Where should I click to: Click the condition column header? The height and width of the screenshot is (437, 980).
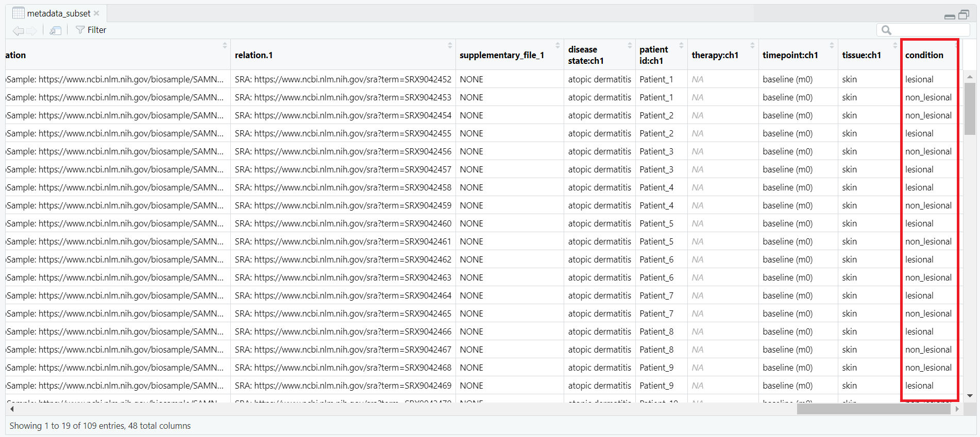(924, 55)
